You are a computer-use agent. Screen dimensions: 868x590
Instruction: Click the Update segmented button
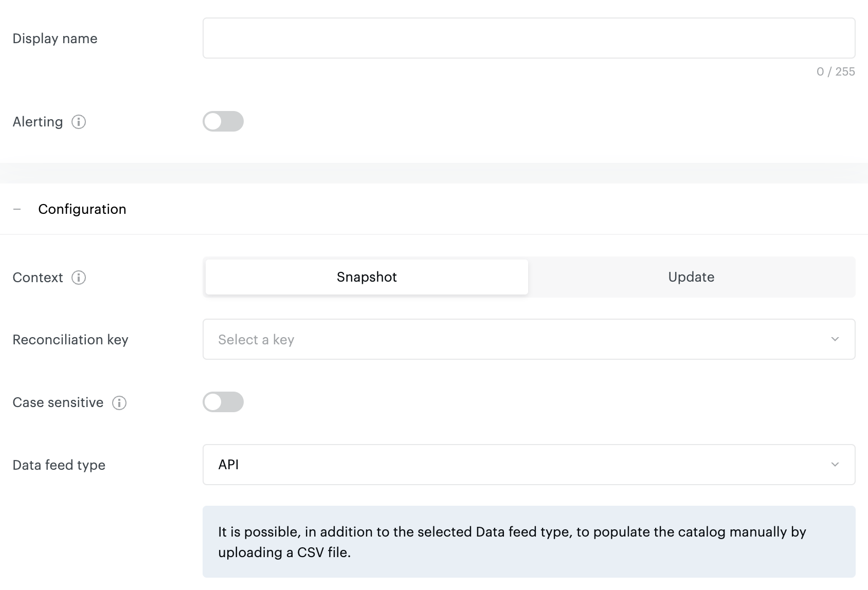(691, 277)
